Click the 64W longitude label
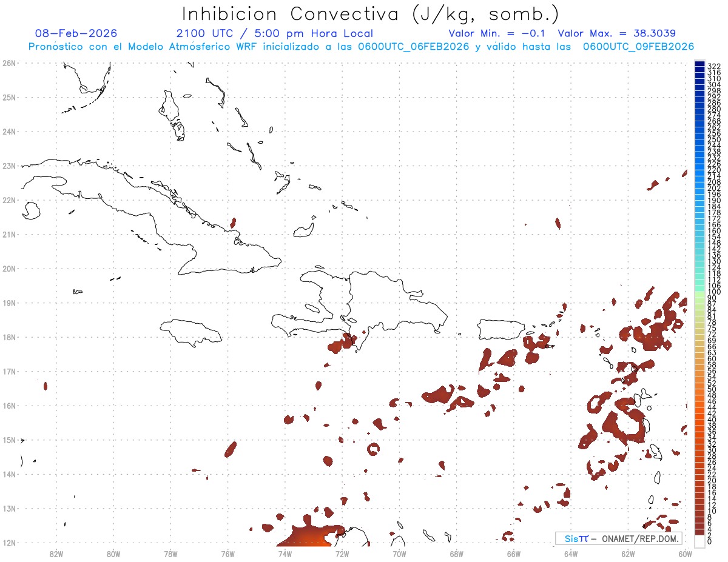The width and height of the screenshot is (728, 562). 571,554
